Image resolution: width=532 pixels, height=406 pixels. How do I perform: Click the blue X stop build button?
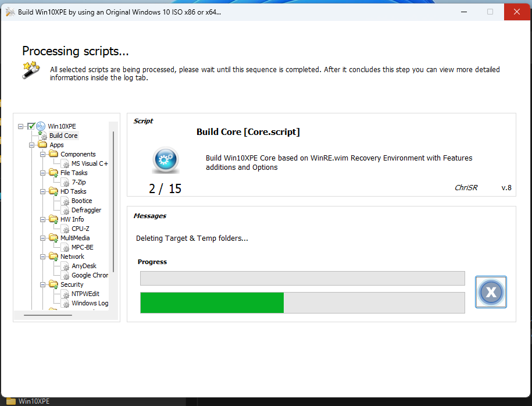coord(491,292)
